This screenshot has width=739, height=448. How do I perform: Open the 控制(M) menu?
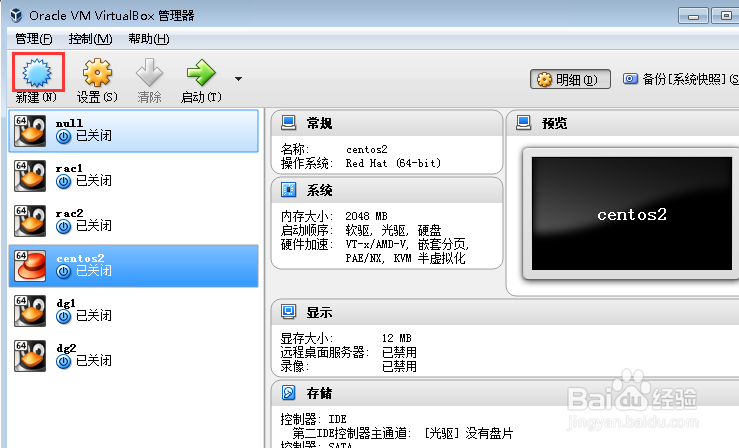coord(90,39)
